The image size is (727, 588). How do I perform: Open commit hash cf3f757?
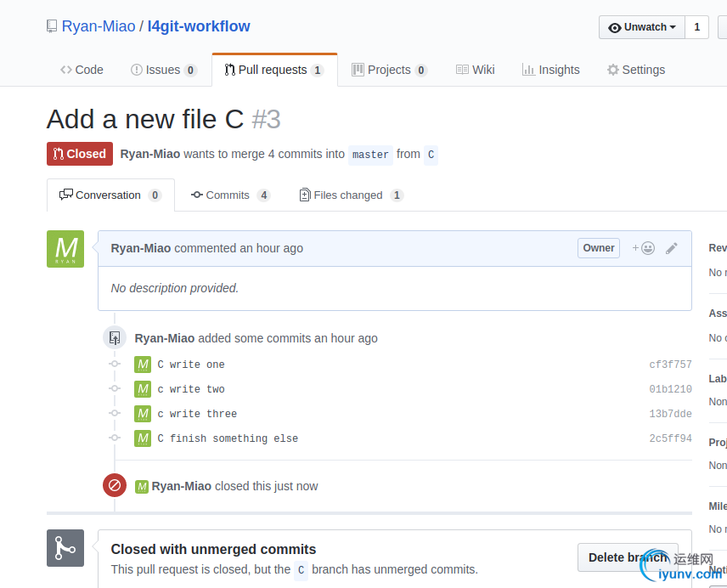coord(670,365)
